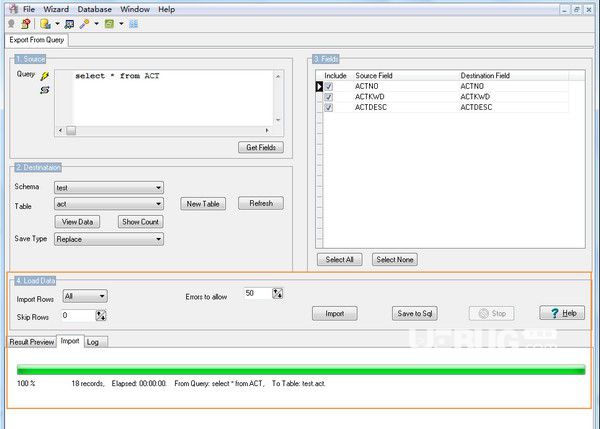Viewport: 600px width, 429px height.
Task: Open the Database menu
Action: click(x=95, y=9)
